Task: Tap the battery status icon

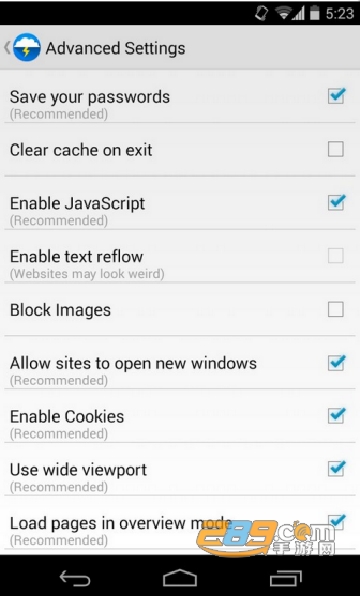Action: point(314,13)
